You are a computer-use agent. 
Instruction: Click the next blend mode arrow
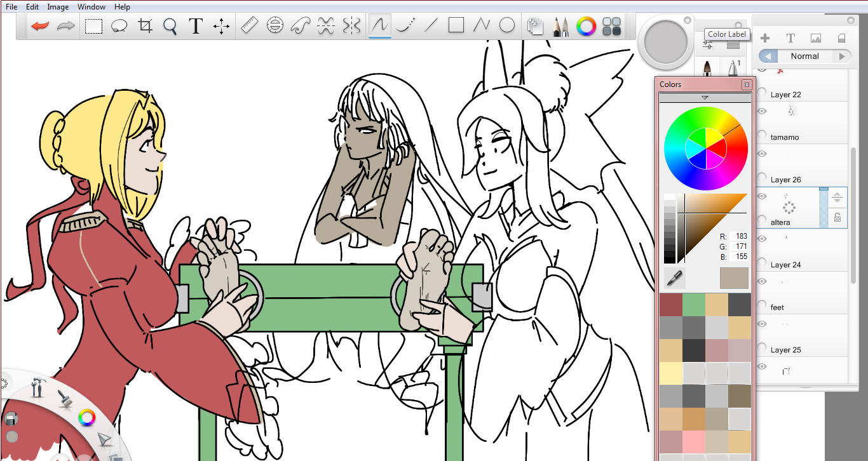tap(843, 56)
